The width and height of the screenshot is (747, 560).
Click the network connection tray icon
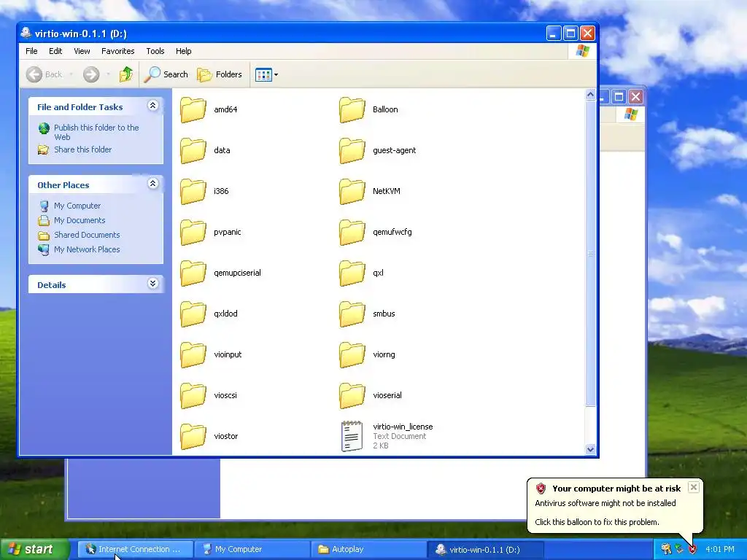click(679, 550)
